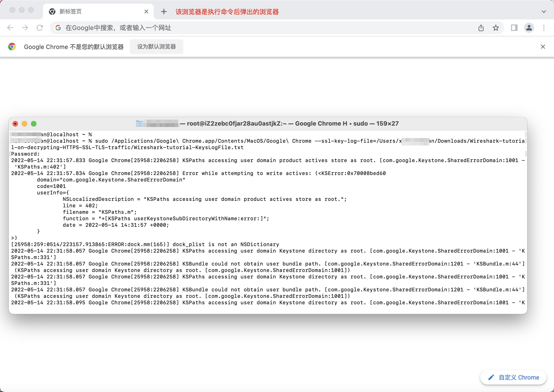Open the share/export options
554x392 pixels.
click(x=481, y=28)
